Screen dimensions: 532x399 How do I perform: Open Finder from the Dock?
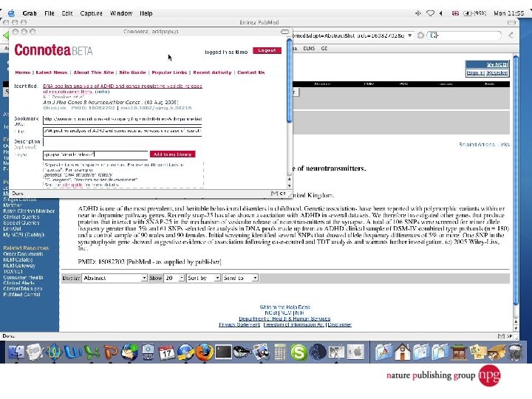coord(16,352)
